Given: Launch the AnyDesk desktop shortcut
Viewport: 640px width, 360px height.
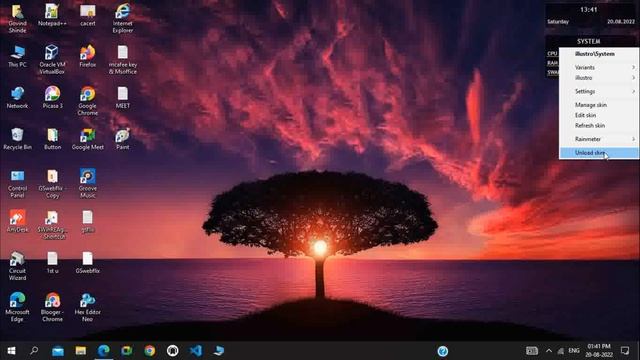Looking at the screenshot, I should tap(17, 221).
